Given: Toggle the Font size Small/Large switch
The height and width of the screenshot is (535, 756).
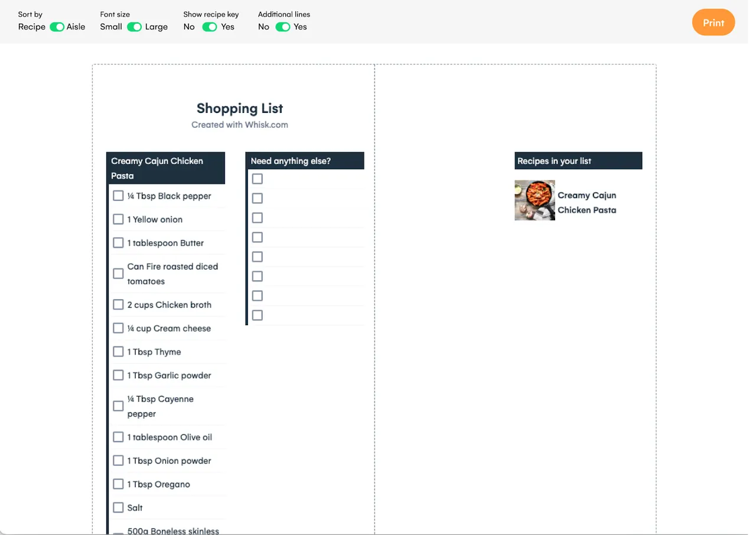Looking at the screenshot, I should click(134, 27).
